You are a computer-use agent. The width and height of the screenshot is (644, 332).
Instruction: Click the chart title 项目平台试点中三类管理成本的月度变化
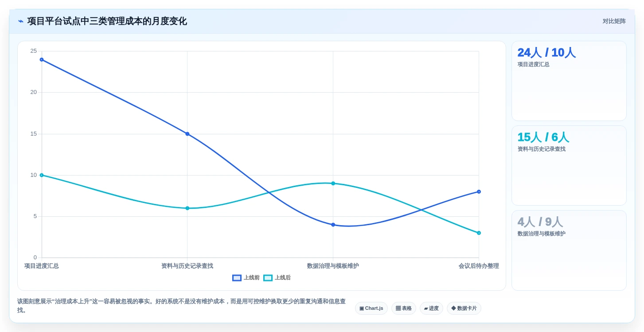(x=107, y=21)
